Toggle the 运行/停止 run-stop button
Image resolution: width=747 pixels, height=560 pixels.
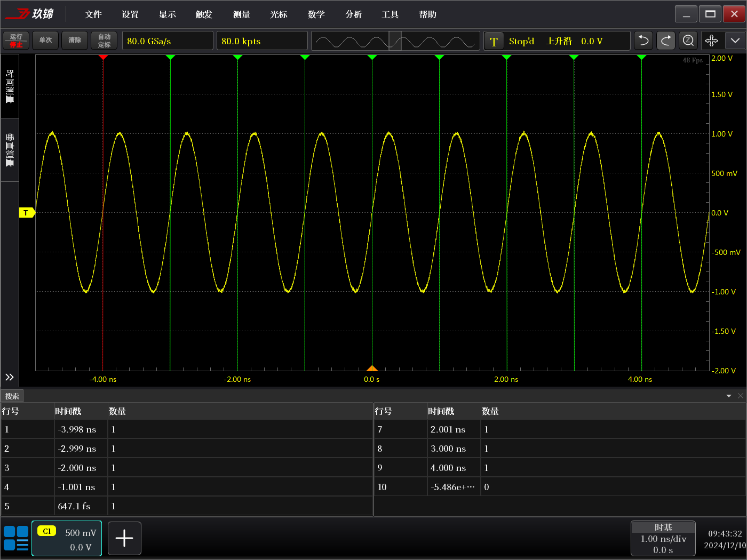[x=16, y=41]
